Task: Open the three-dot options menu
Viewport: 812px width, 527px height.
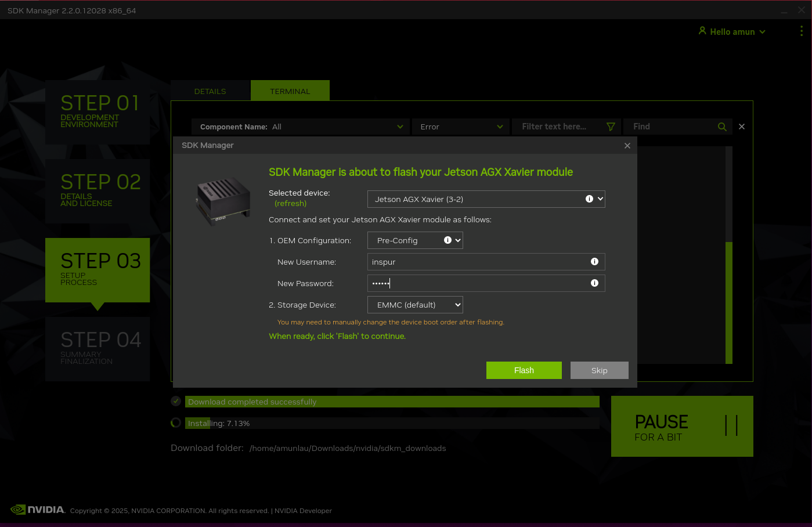Action: click(x=802, y=31)
